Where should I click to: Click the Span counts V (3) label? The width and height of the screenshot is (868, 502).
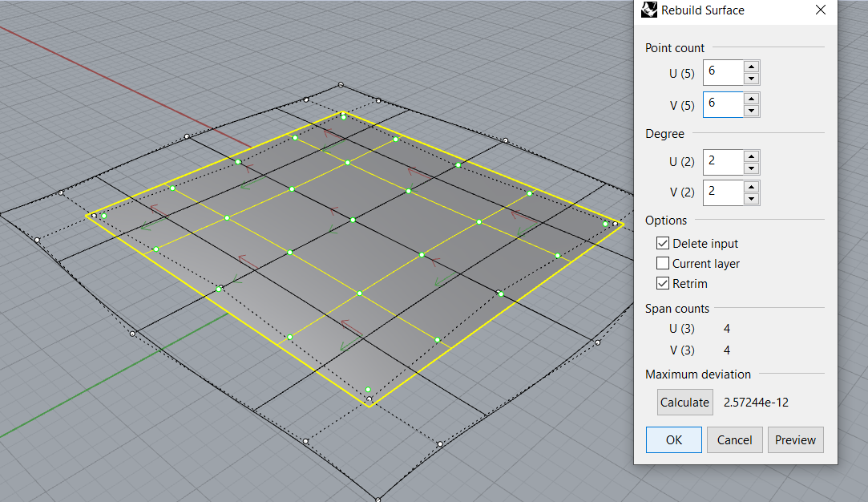click(682, 350)
